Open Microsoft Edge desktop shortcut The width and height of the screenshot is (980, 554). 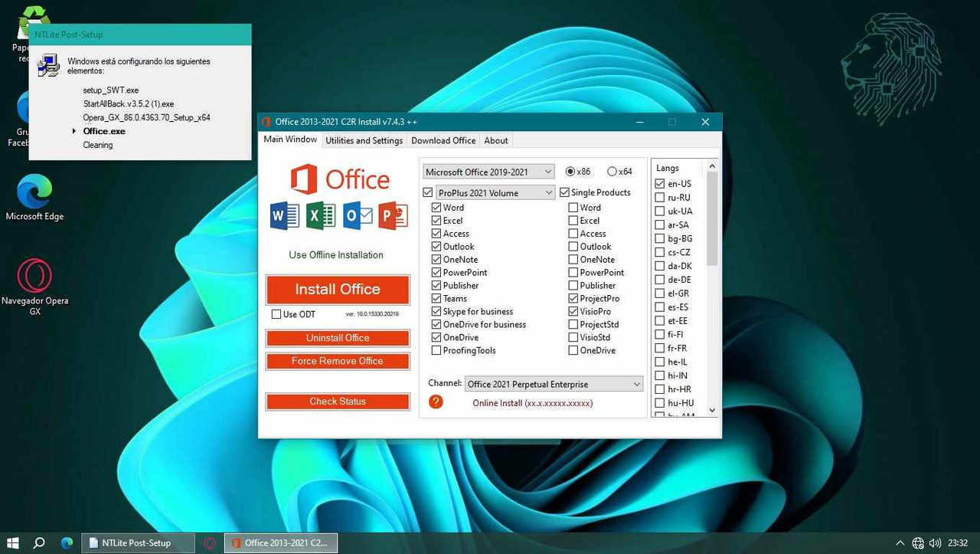tap(34, 198)
